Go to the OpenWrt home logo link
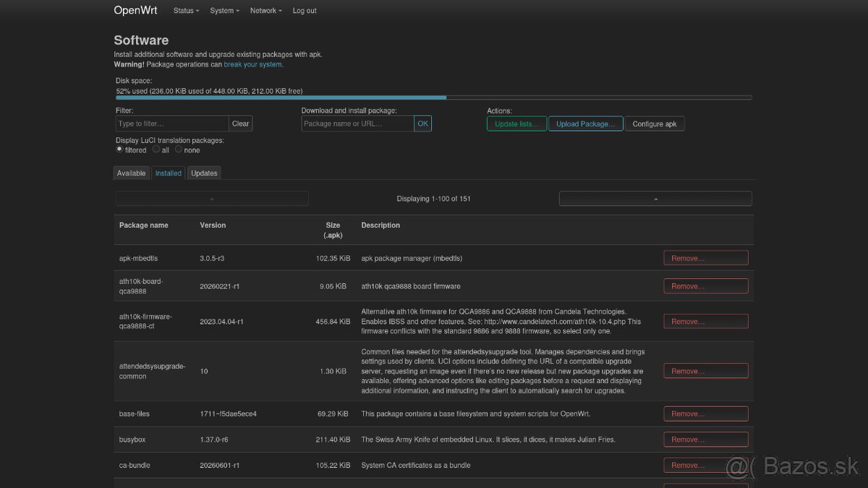The width and height of the screenshot is (868, 488). 135,10
